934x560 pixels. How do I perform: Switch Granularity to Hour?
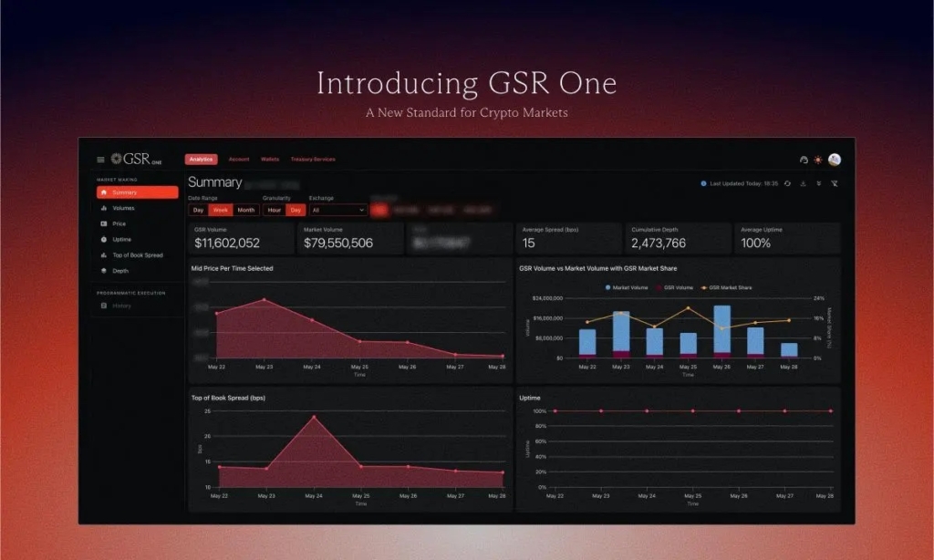[x=275, y=210]
